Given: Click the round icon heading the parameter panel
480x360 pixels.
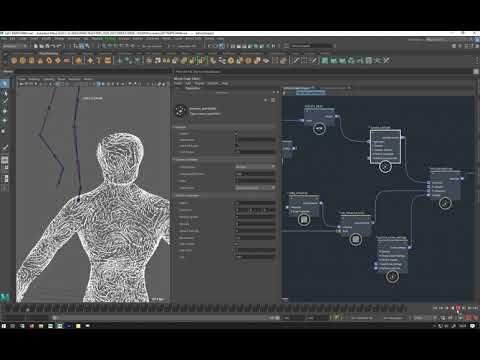Looking at the screenshot, I should pyautogui.click(x=181, y=111).
